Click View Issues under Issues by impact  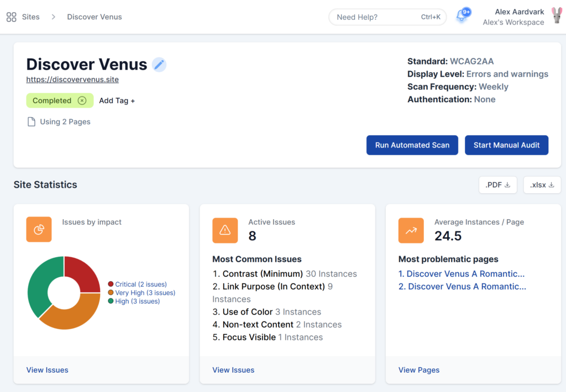coord(47,370)
